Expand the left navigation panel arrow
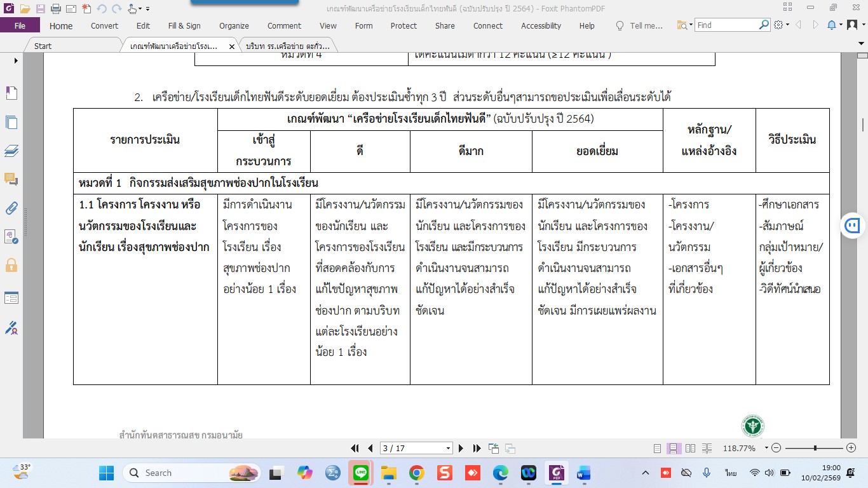 [x=16, y=60]
